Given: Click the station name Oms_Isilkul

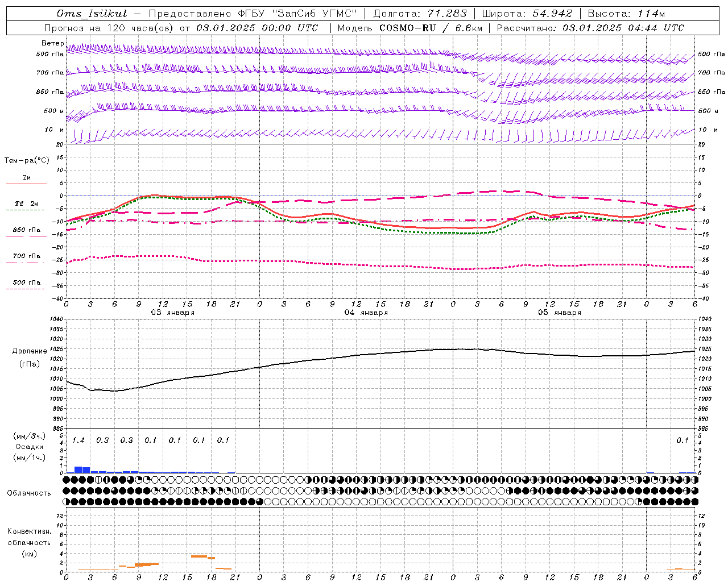Looking at the screenshot, I should pos(92,14).
